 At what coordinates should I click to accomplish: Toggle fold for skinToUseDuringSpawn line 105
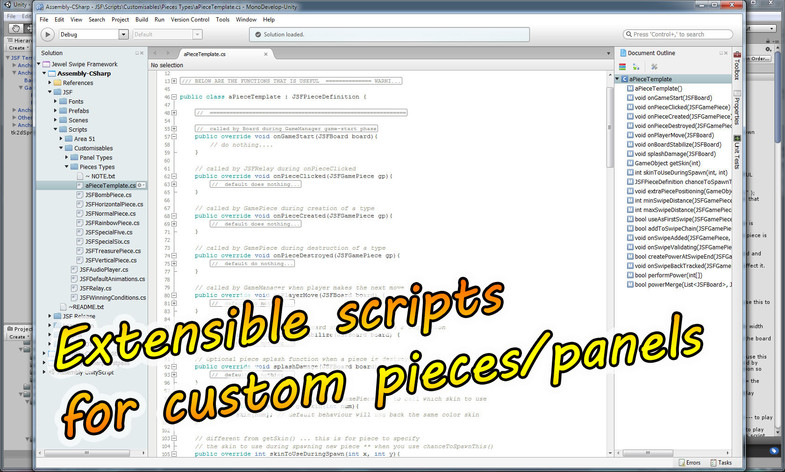pyautogui.click(x=174, y=454)
